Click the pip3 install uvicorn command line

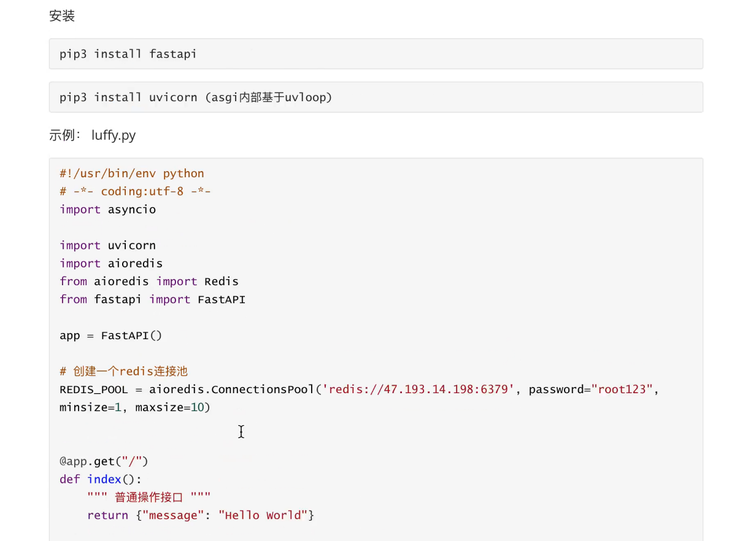pos(195,98)
